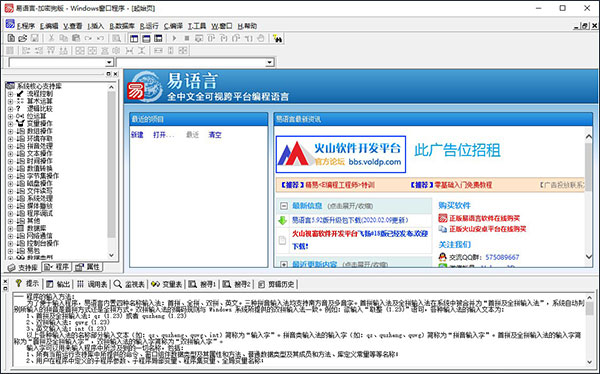Open the H.帮助 menu
600x374 pixels.
[x=247, y=26]
